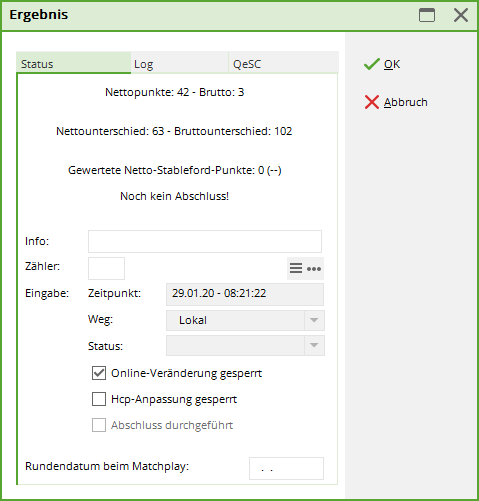Open the list menu icon beside Zähler

click(x=296, y=268)
